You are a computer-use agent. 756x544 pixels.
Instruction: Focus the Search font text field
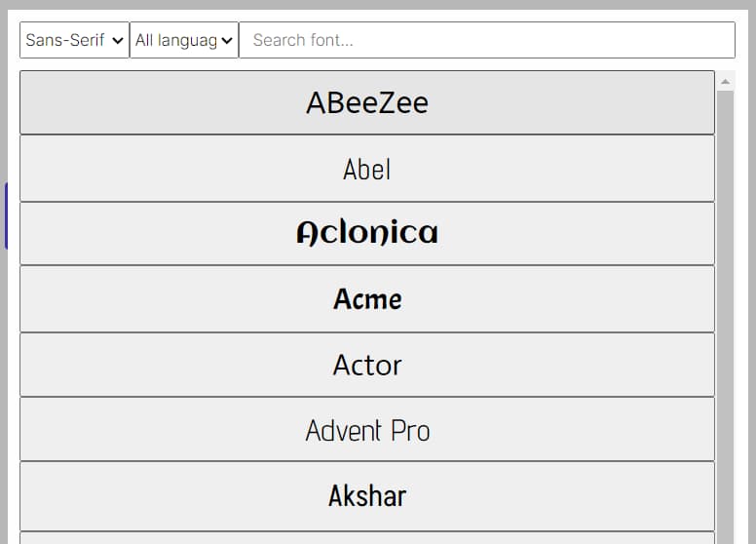487,40
